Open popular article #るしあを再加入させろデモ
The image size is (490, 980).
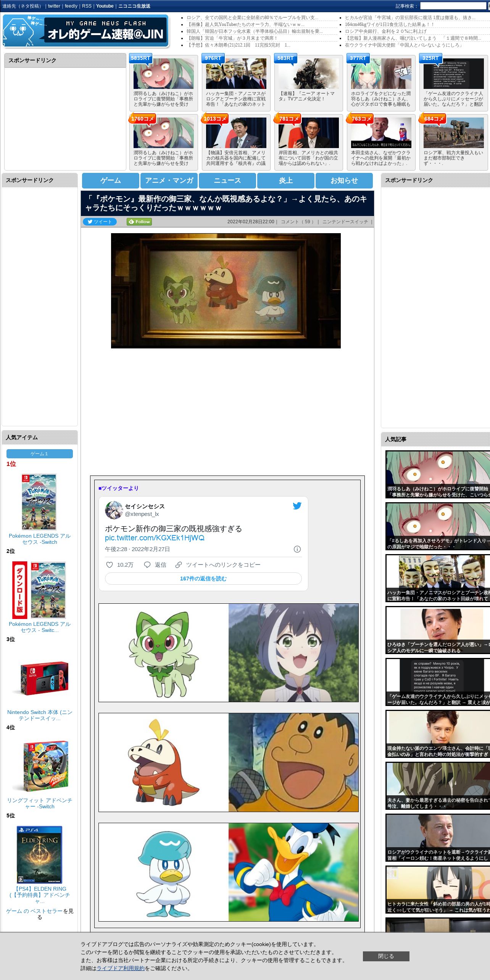pyautogui.click(x=438, y=526)
